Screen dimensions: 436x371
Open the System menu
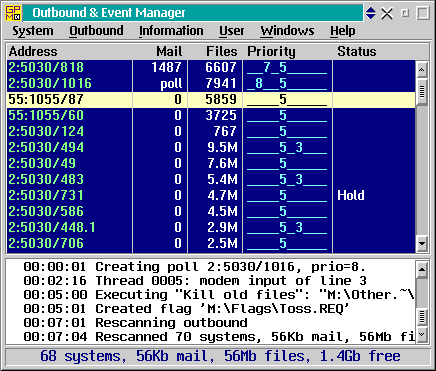(x=33, y=31)
